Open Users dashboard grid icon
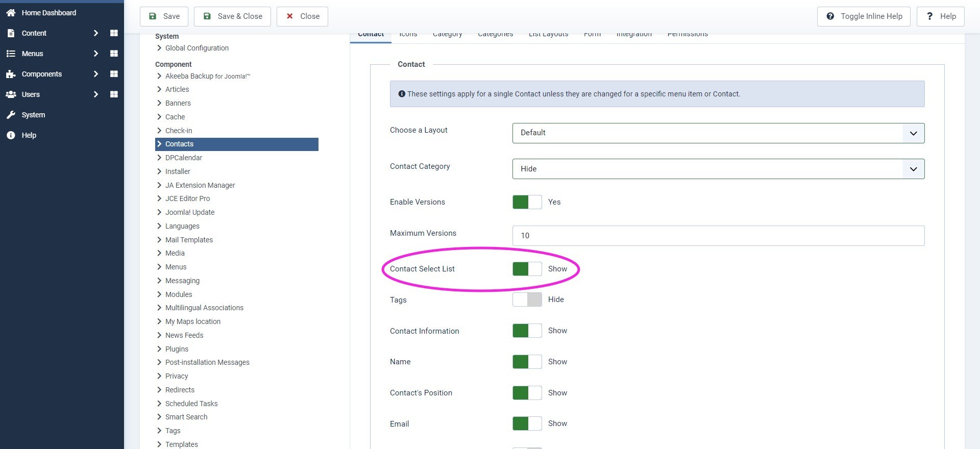 tap(114, 94)
